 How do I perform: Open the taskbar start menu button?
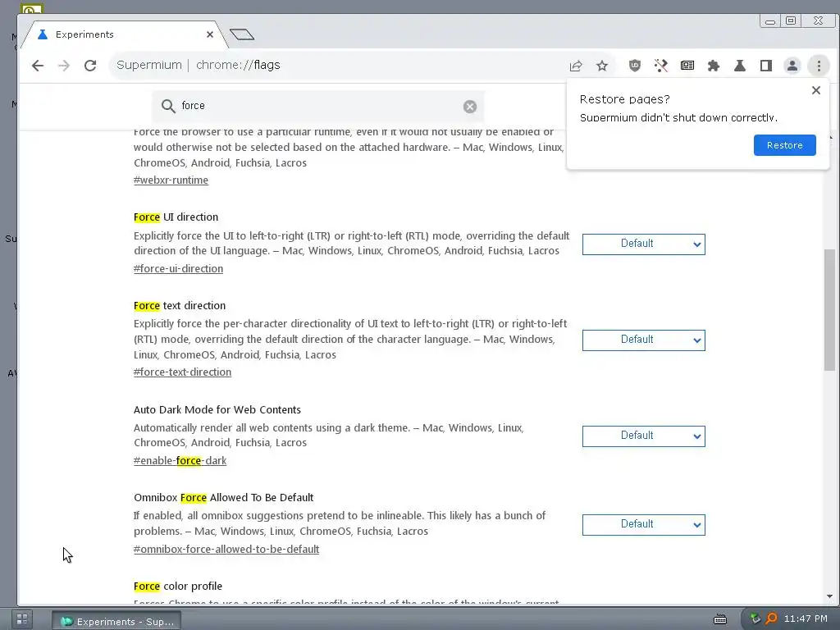(22, 619)
